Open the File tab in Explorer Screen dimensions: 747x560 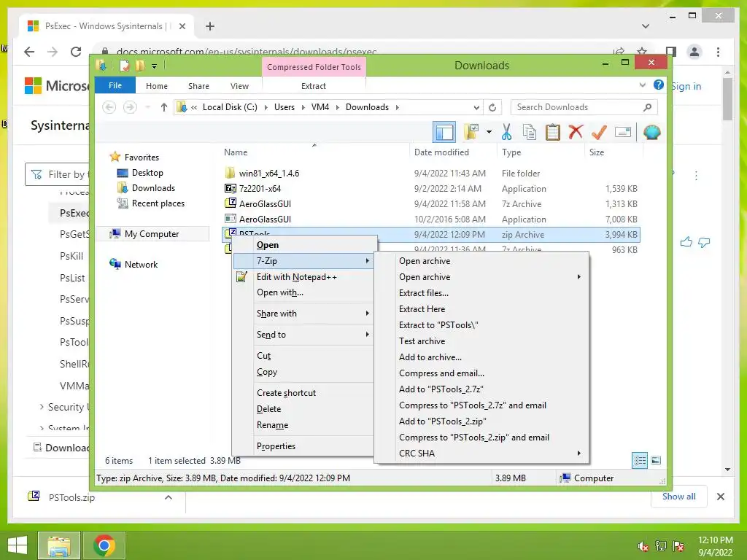click(x=115, y=85)
